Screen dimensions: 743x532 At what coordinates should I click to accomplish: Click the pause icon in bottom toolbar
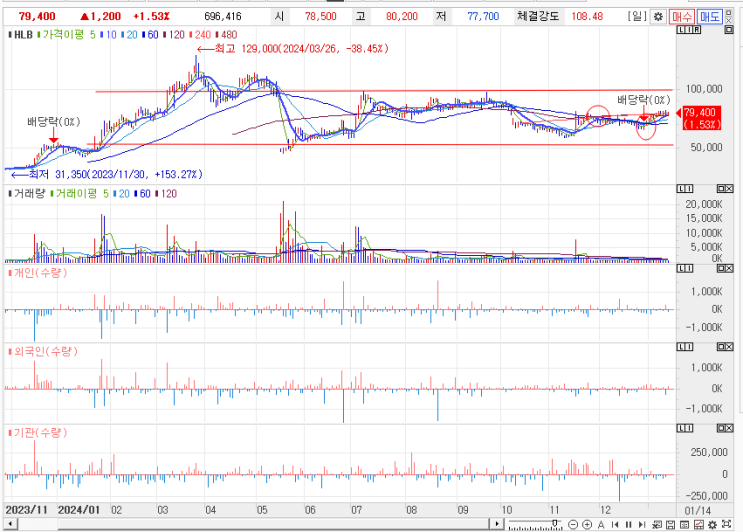(629, 524)
